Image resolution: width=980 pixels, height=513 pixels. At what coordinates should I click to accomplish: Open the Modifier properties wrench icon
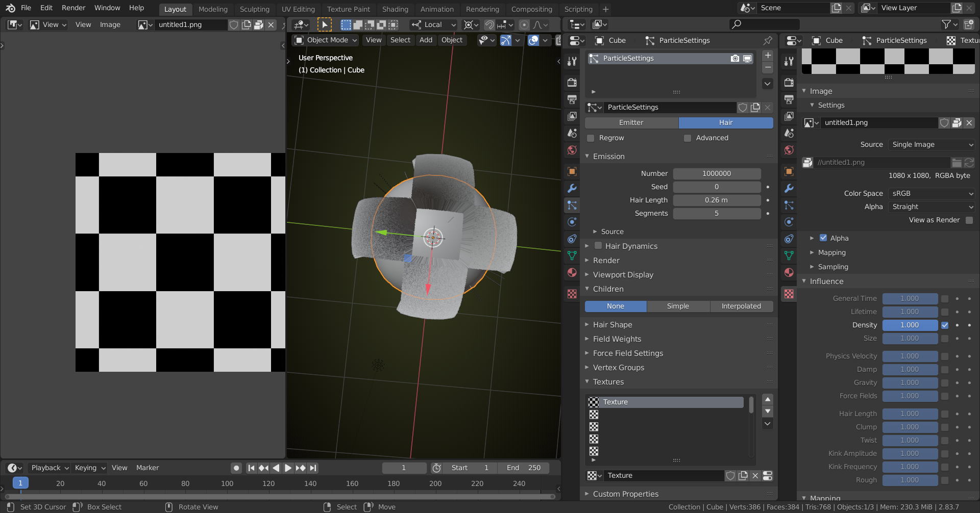(x=572, y=188)
